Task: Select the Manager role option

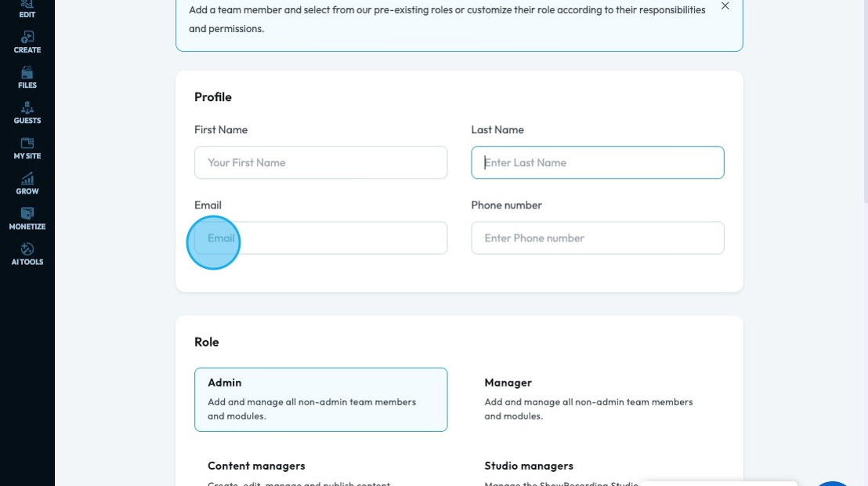Action: [x=597, y=399]
